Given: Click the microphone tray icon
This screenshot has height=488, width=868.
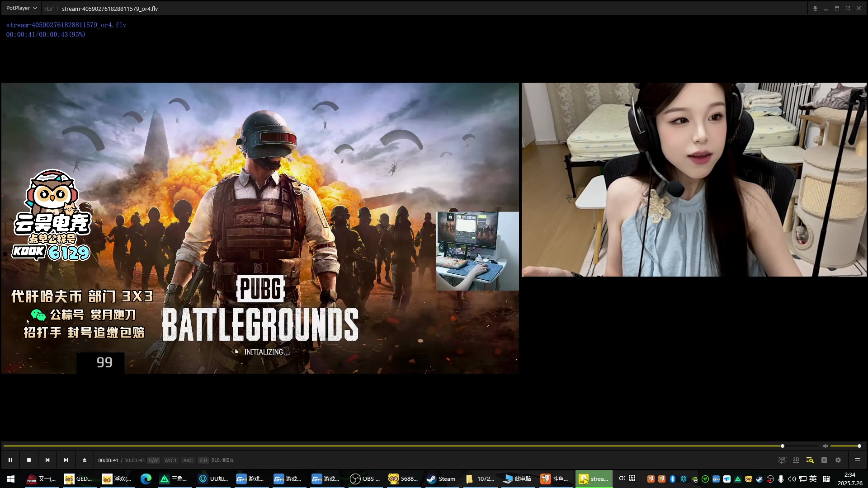Looking at the screenshot, I should click(781, 479).
